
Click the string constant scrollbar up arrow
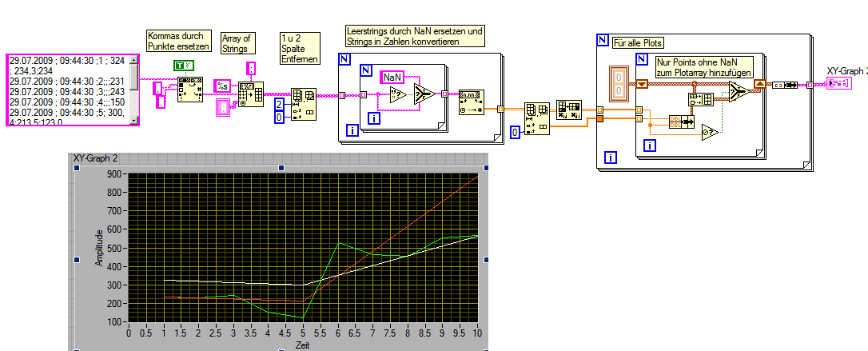(134, 58)
